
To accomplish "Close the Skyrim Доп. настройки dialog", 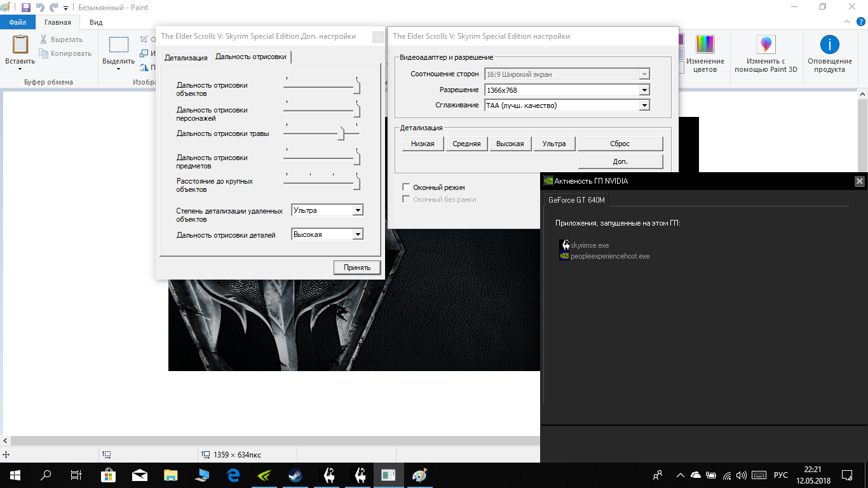I will point(377,36).
